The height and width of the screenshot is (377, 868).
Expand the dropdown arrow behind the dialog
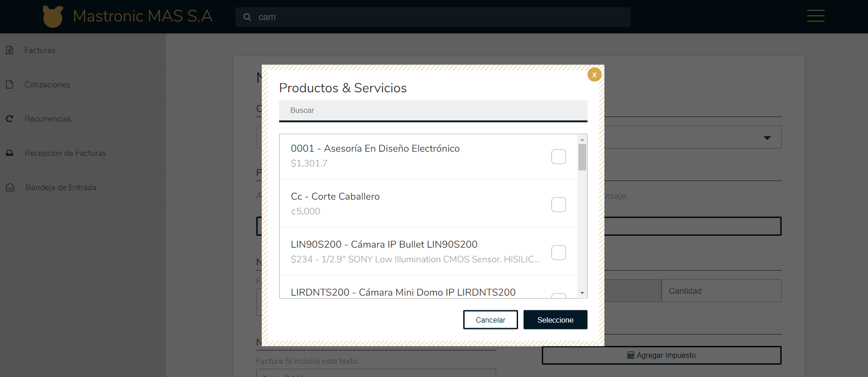tap(767, 138)
